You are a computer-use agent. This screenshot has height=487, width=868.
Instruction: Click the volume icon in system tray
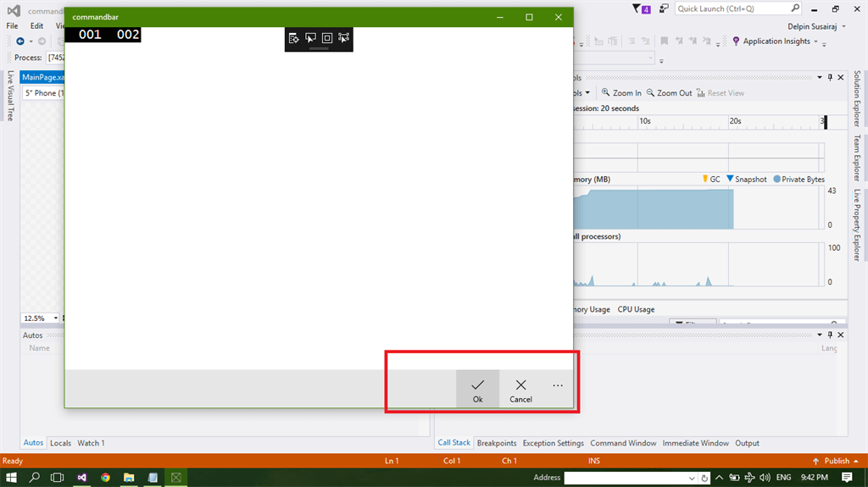765,477
